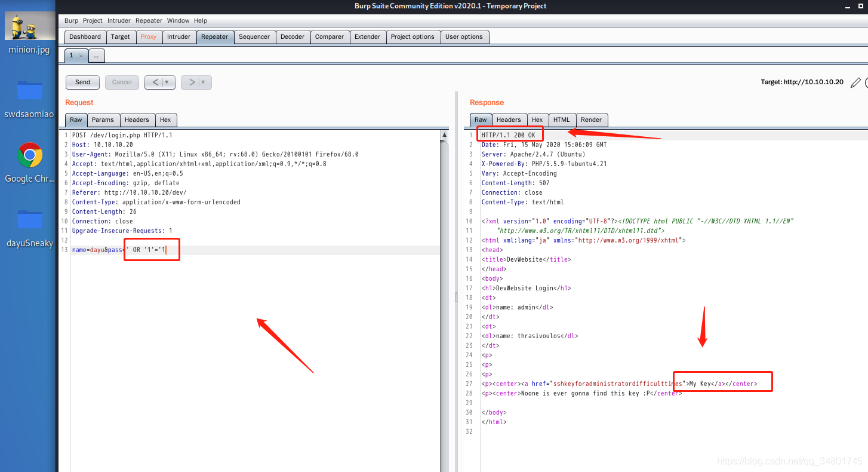Viewport: 868px width, 472px height.
Task: Click the POST /dev/login.php request line
Action: (122, 135)
